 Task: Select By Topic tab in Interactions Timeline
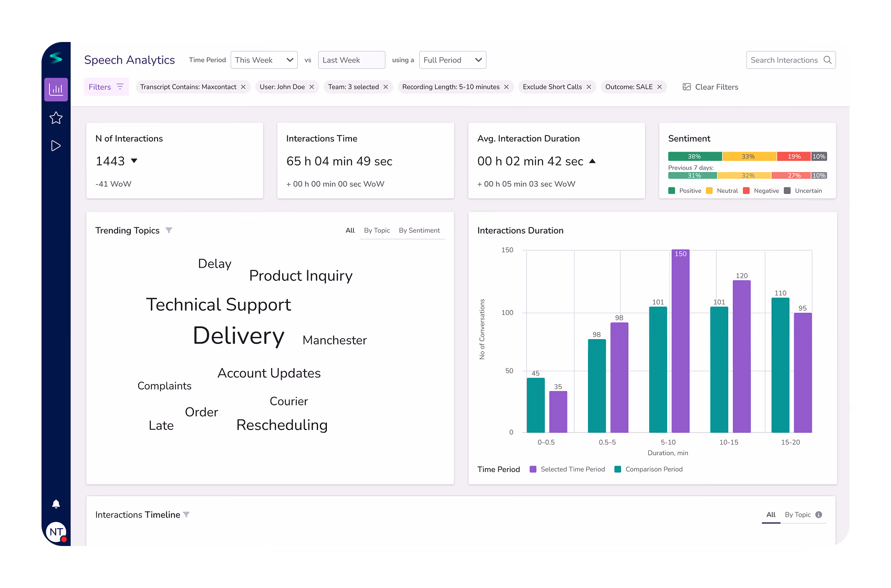798,515
